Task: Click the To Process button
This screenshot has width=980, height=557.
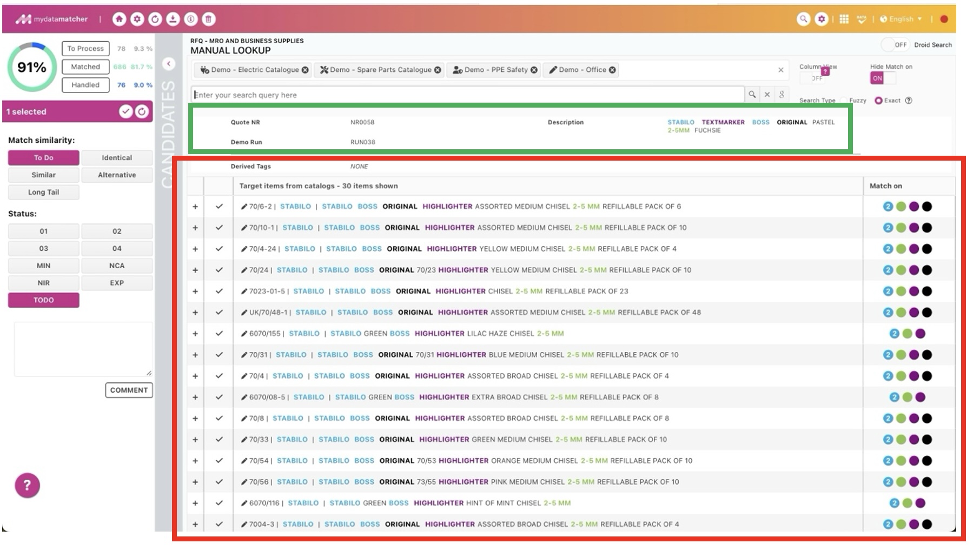Action: point(85,49)
